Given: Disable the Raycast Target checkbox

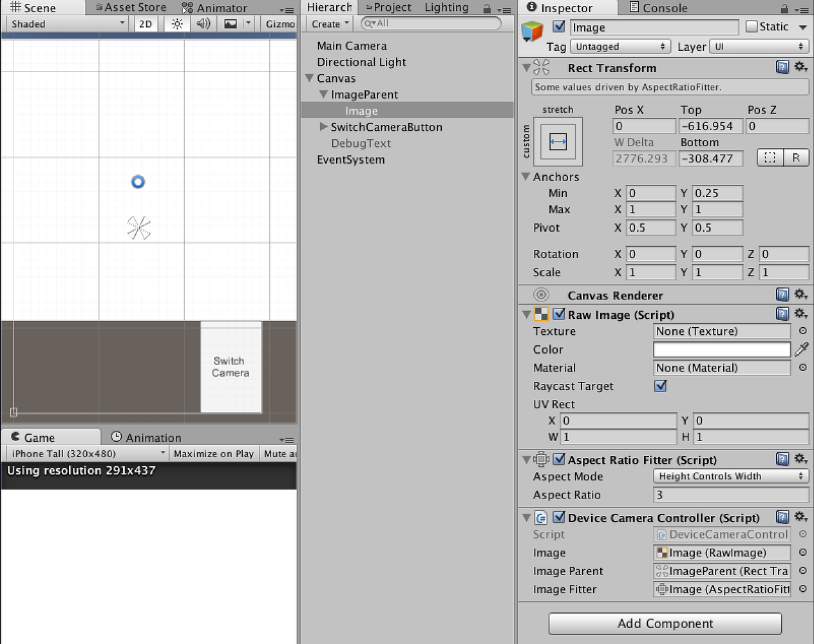Looking at the screenshot, I should point(659,386).
